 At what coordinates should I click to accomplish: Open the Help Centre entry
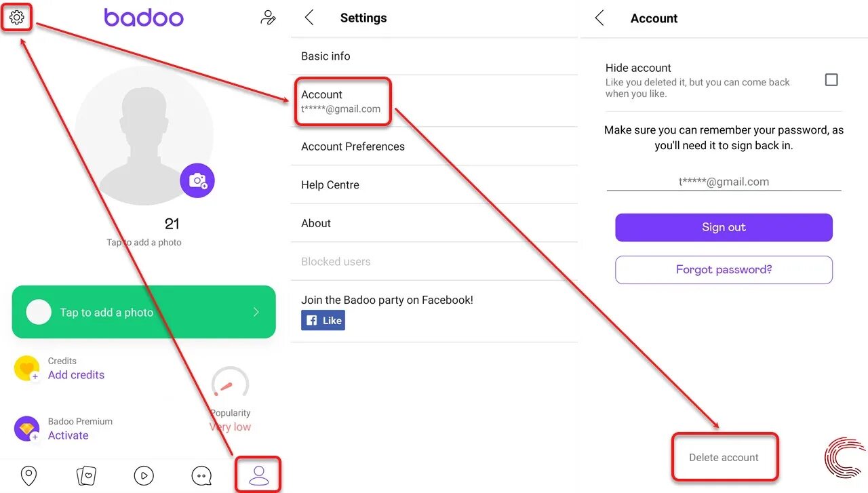tap(434, 184)
